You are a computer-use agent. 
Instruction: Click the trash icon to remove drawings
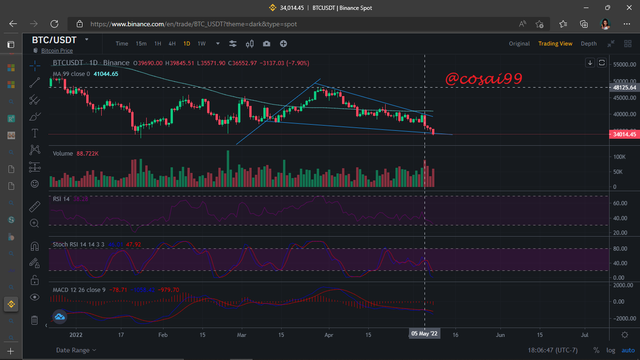pyautogui.click(x=35, y=320)
